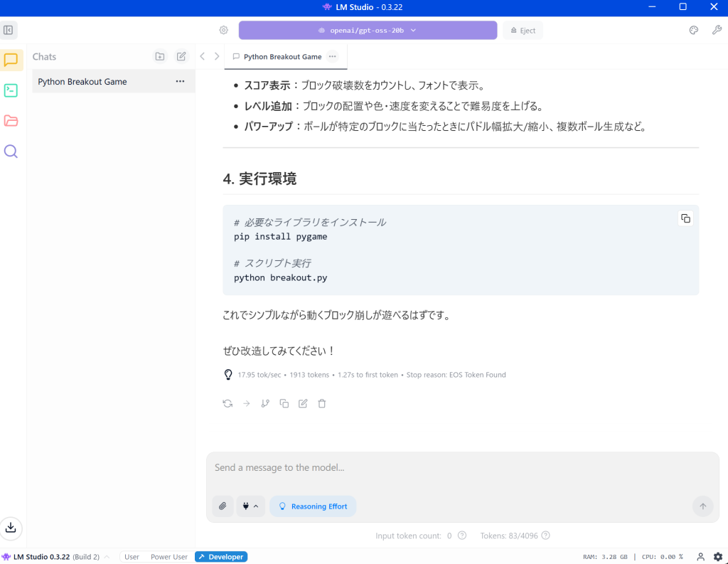Click the message input field

462,468
